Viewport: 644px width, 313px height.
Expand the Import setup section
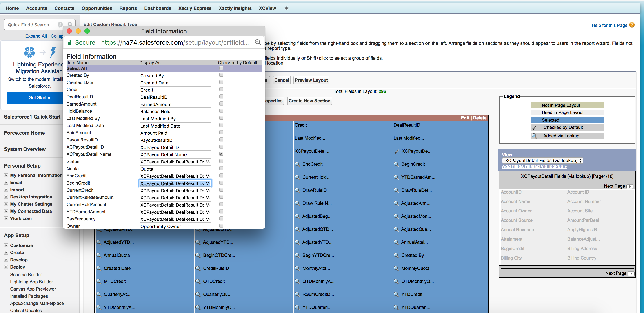click(6, 190)
